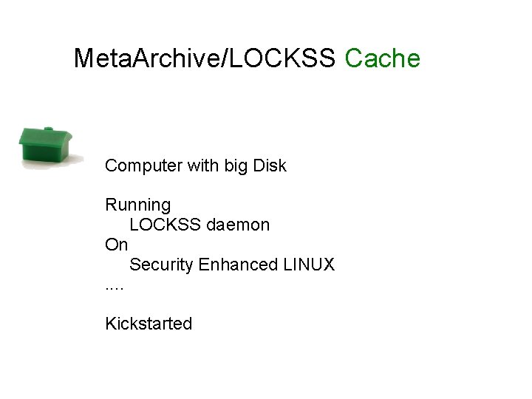Click the word "Security"
The height and width of the screenshot is (399, 532).
pos(162,265)
